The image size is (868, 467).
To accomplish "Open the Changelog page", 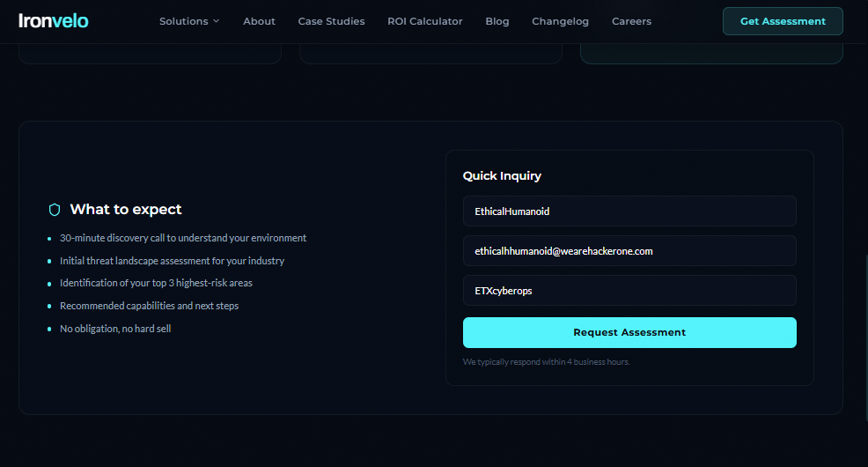I will point(560,21).
